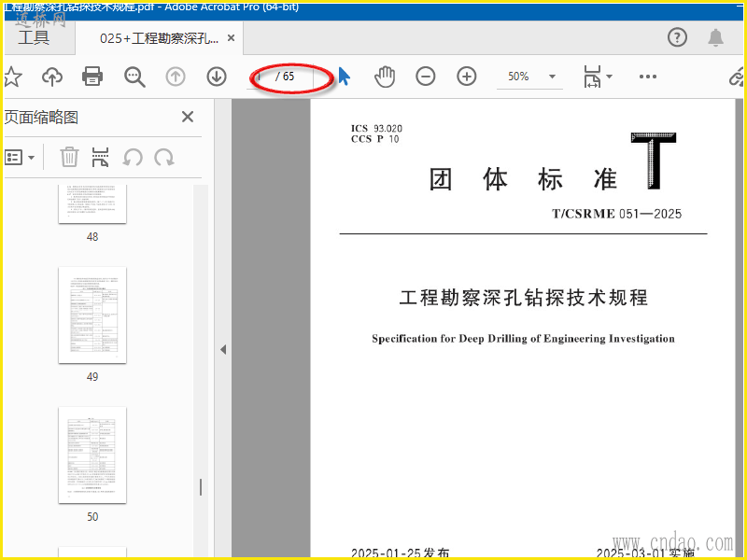Activate the selection arrow tool
The height and width of the screenshot is (560, 747).
pyautogui.click(x=344, y=77)
